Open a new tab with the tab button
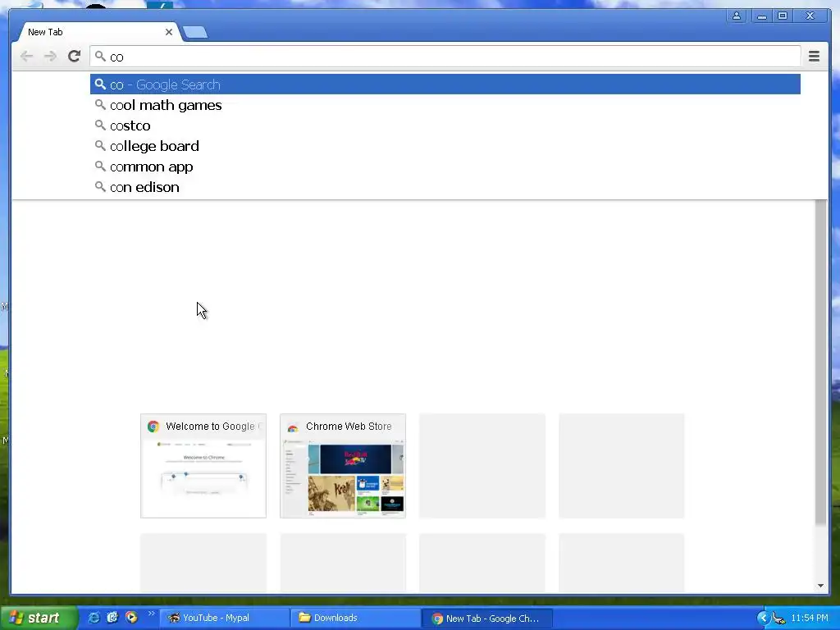Image resolution: width=840 pixels, height=630 pixels. (195, 33)
